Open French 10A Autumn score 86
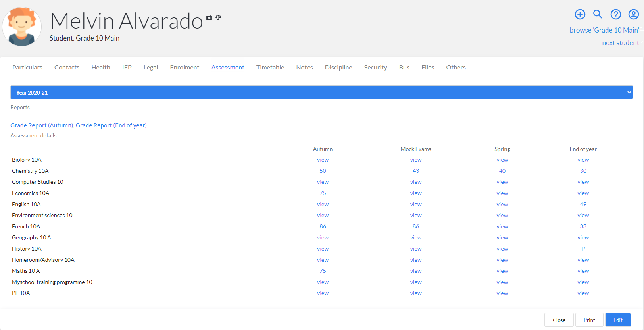Screen dimensions: 644x330 pyautogui.click(x=323, y=226)
